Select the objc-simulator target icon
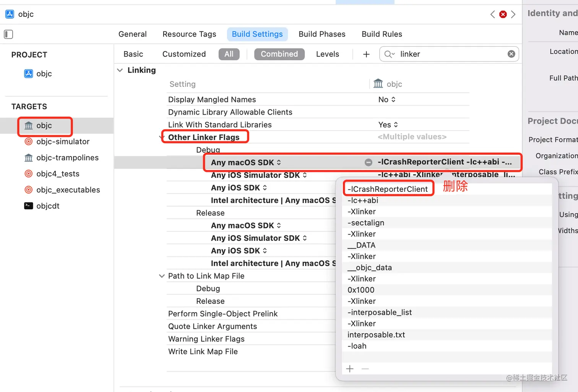Viewport: 578px width, 392px height. 29,142
